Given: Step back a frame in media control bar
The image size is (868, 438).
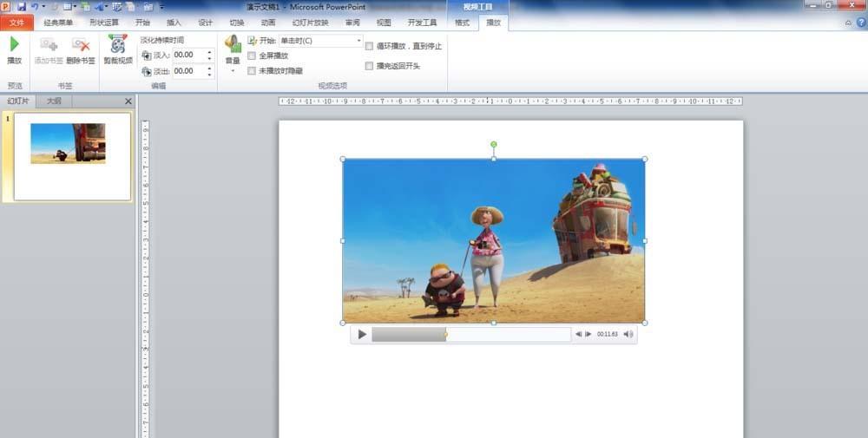Looking at the screenshot, I should 578,334.
